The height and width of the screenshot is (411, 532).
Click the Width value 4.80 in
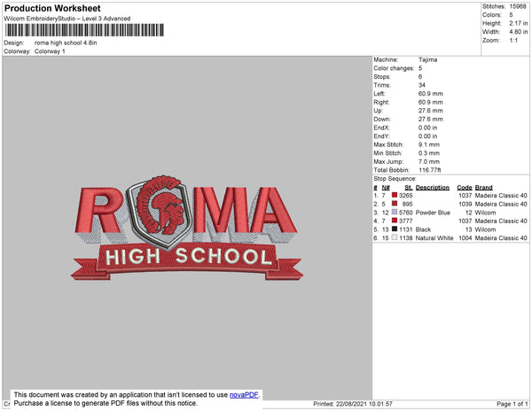pos(519,32)
